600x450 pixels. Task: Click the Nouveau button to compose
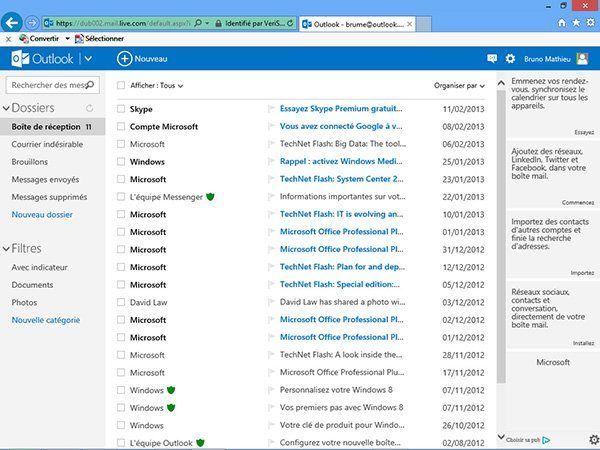[x=142, y=59]
